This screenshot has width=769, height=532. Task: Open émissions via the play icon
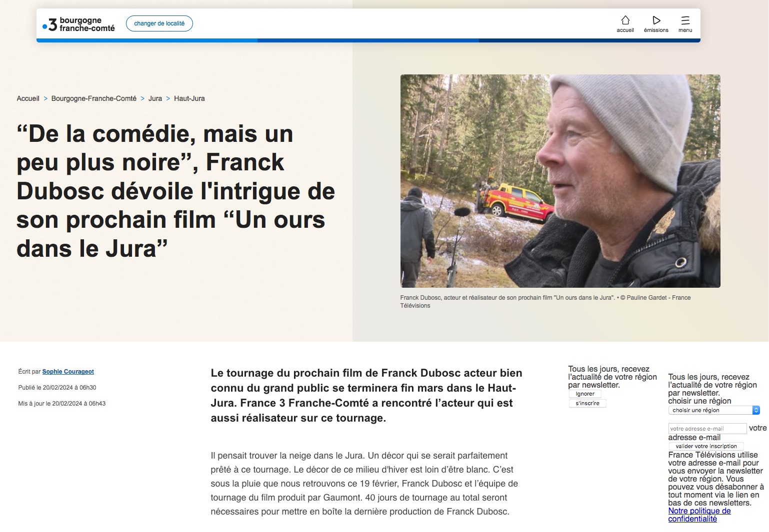tap(656, 20)
